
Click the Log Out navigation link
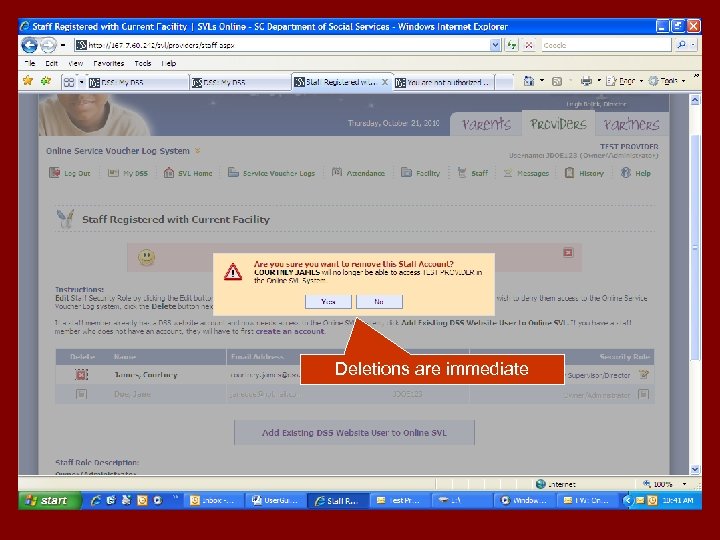point(70,173)
